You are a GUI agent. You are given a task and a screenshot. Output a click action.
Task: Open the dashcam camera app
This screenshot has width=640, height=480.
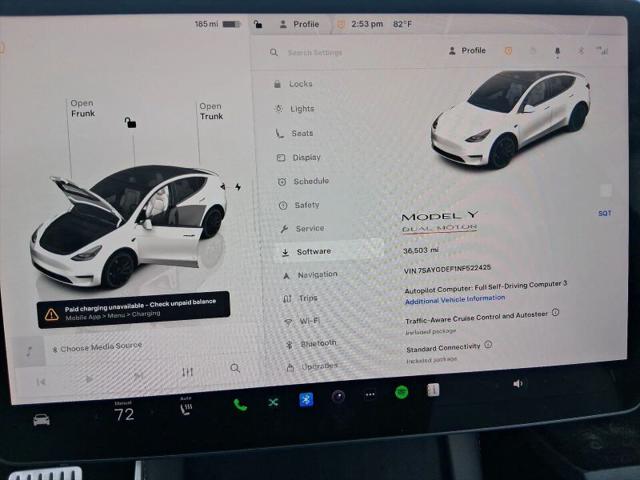(338, 396)
